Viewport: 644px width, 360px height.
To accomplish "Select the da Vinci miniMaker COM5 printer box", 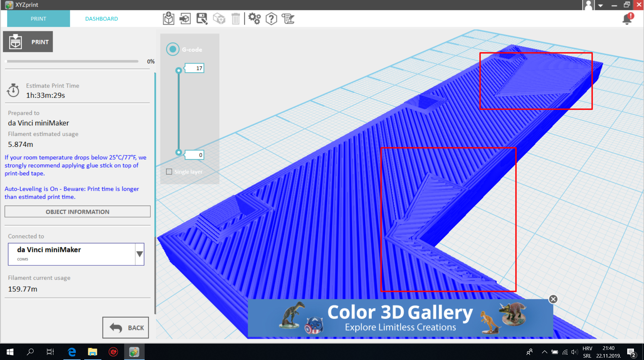I will click(76, 254).
